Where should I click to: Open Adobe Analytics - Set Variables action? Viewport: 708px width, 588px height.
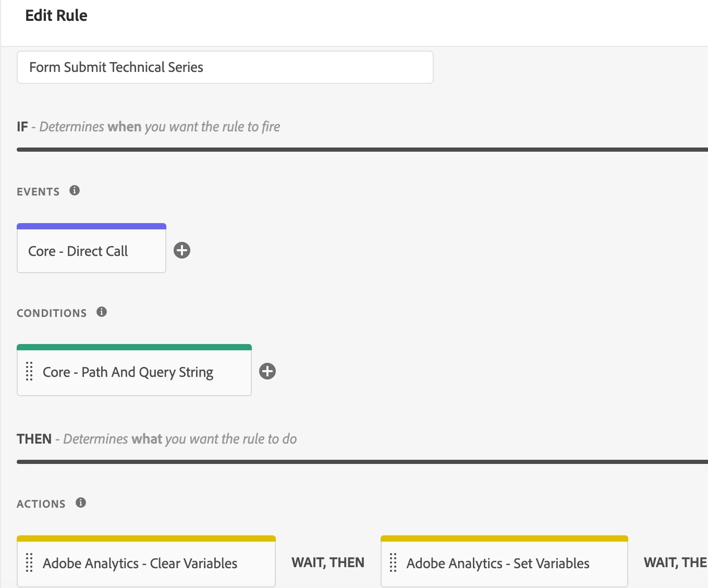pos(498,563)
